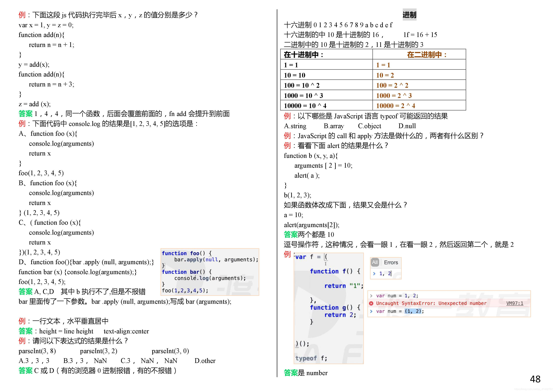Click 'foo(1,2,3,4,5);' in the code image

[185, 290]
